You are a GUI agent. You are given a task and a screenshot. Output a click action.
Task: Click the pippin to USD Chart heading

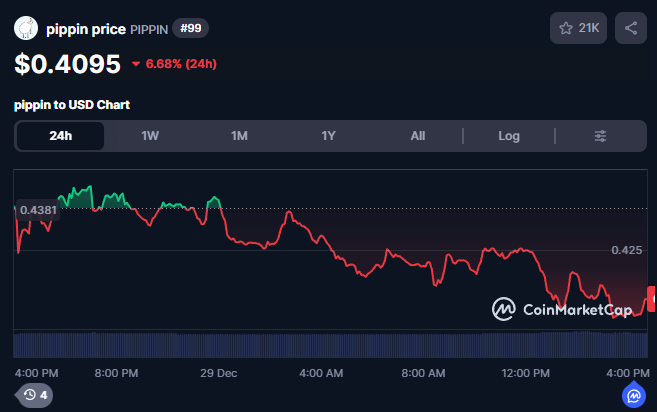tap(72, 105)
